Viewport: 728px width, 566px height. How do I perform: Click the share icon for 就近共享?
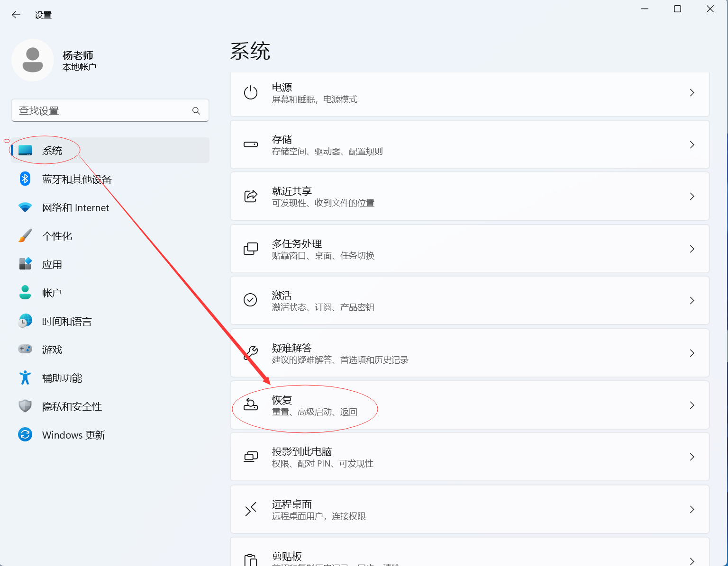click(251, 196)
